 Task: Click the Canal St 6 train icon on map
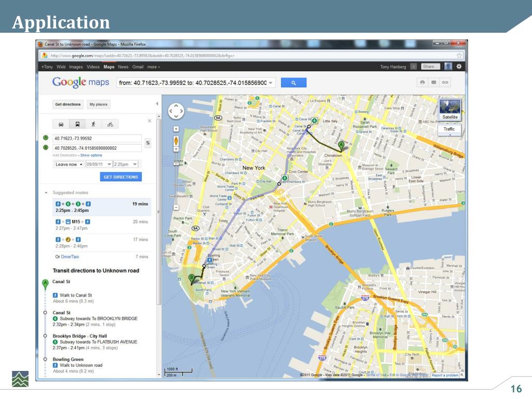(x=314, y=121)
